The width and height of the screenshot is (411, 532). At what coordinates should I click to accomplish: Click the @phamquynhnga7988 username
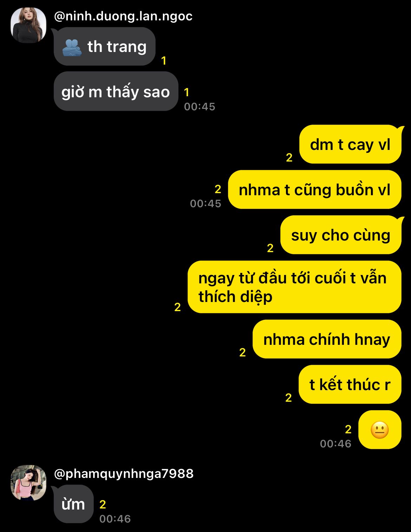point(124,474)
